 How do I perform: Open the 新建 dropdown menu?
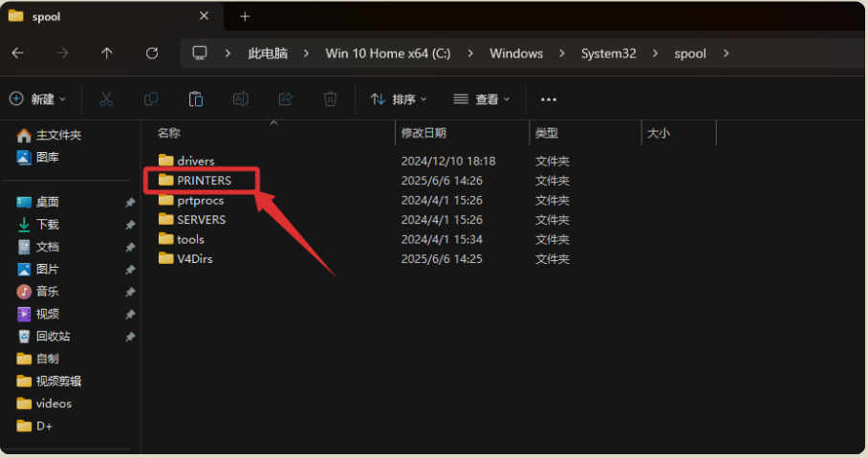38,99
